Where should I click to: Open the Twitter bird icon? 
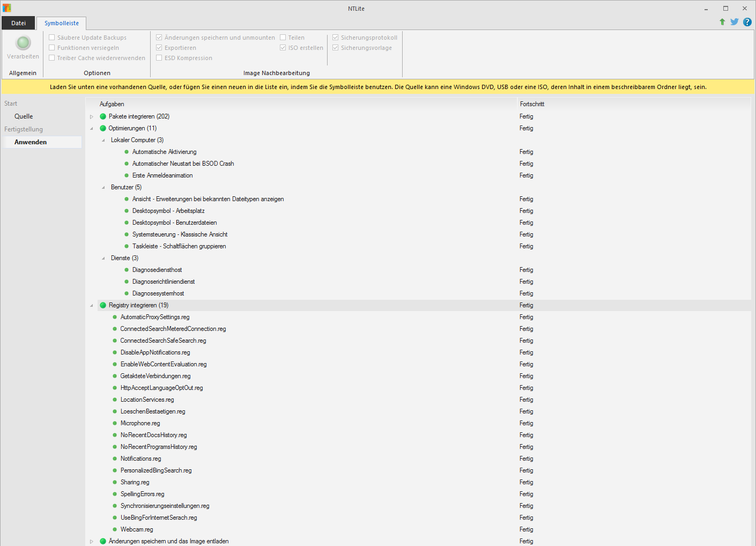pos(735,22)
